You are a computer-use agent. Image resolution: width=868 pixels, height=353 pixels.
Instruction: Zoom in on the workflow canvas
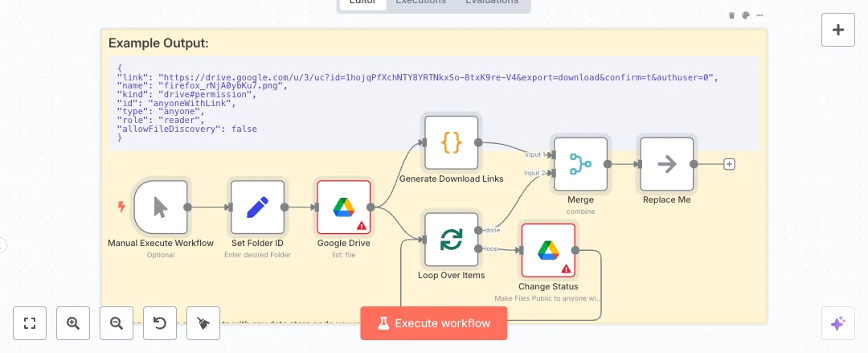click(73, 323)
